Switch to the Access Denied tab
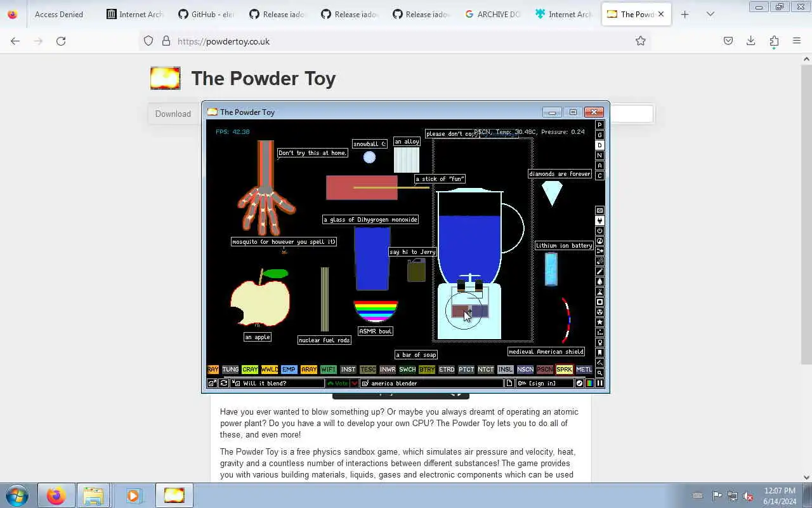 [x=58, y=14]
